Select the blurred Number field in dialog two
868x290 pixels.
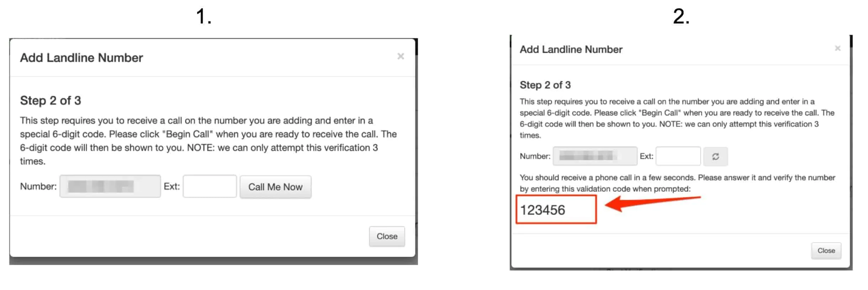595,156
